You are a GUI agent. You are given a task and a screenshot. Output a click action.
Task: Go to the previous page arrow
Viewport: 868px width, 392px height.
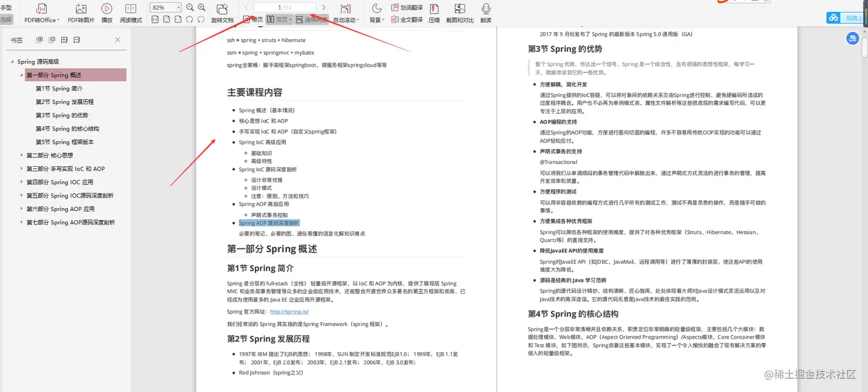click(246, 7)
